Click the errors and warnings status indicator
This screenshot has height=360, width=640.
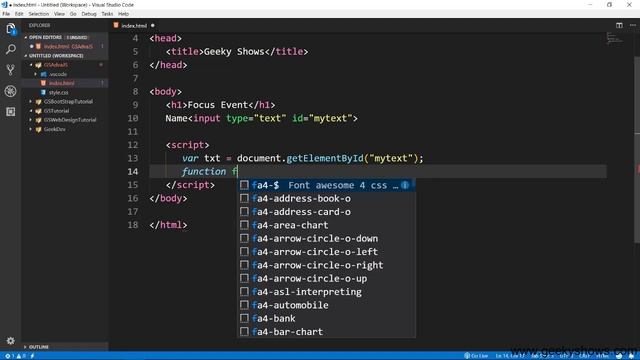coord(15,356)
